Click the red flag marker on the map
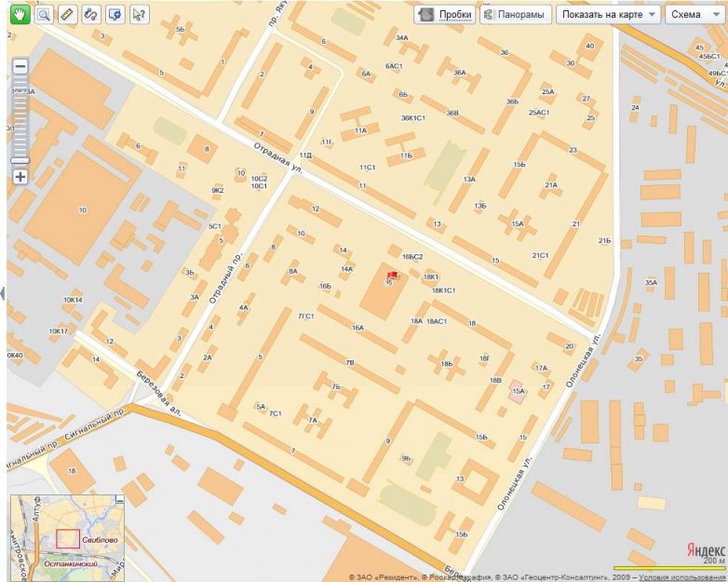The width and height of the screenshot is (728, 582). 392,276
